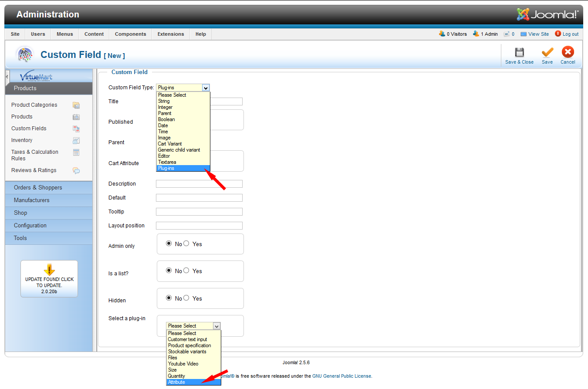Choose Attribute from the plug-in list
588x389 pixels.
[x=176, y=382]
